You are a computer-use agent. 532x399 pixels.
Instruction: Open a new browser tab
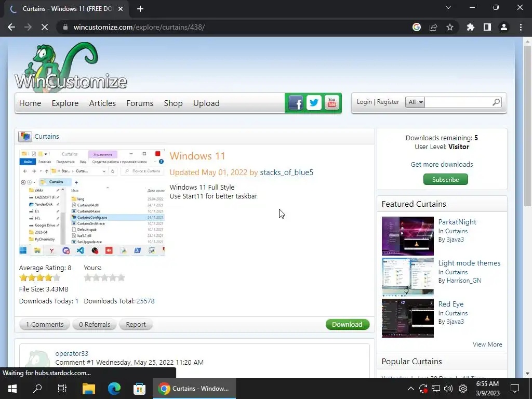coord(140,9)
